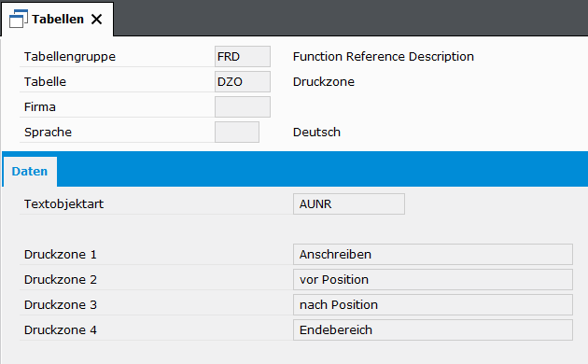Select the Textobjektart label
Image resolution: width=588 pixels, height=364 pixels.
tap(63, 203)
